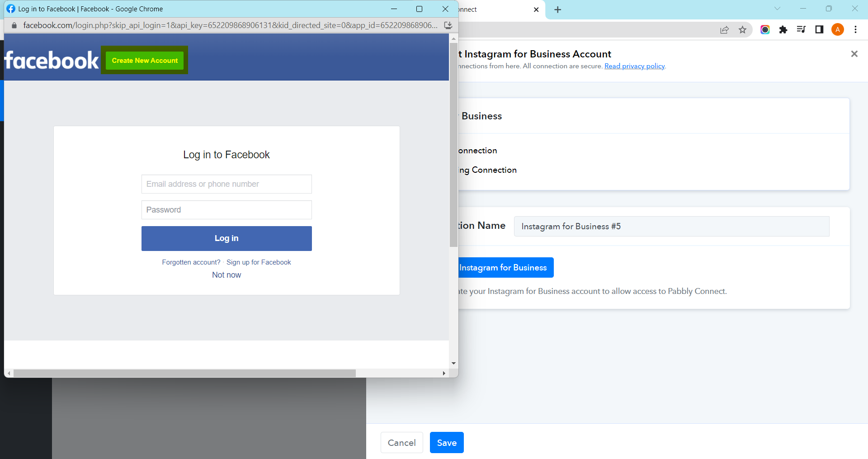Click the popup address bar URL text
Screen dimensions: 868x459
[x=231, y=25]
